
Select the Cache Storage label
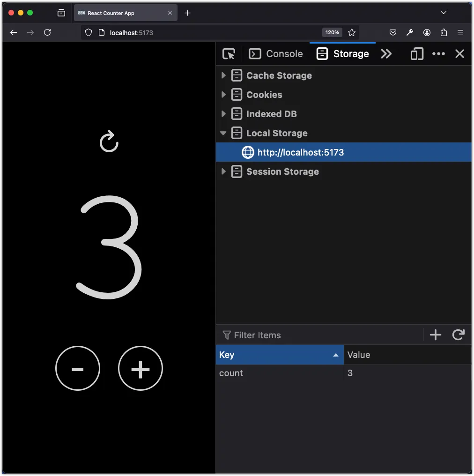tap(279, 75)
